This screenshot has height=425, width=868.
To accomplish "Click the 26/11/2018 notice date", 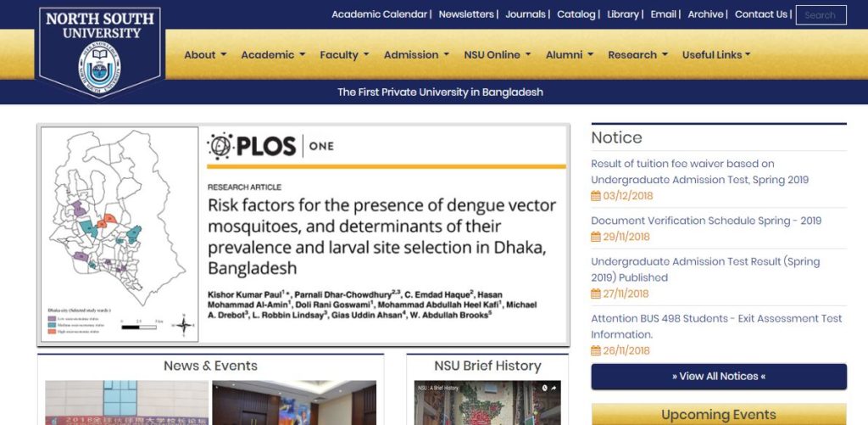I will click(x=626, y=350).
